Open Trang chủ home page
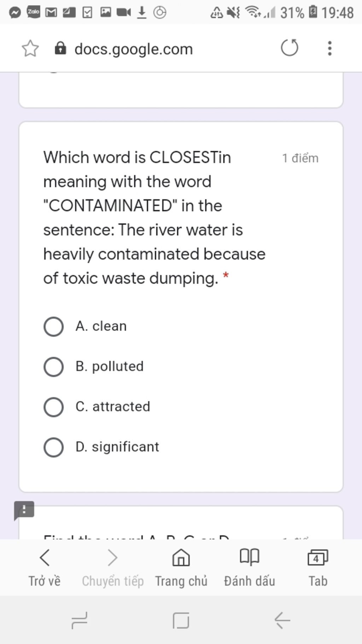This screenshot has width=362, height=644. [181, 568]
